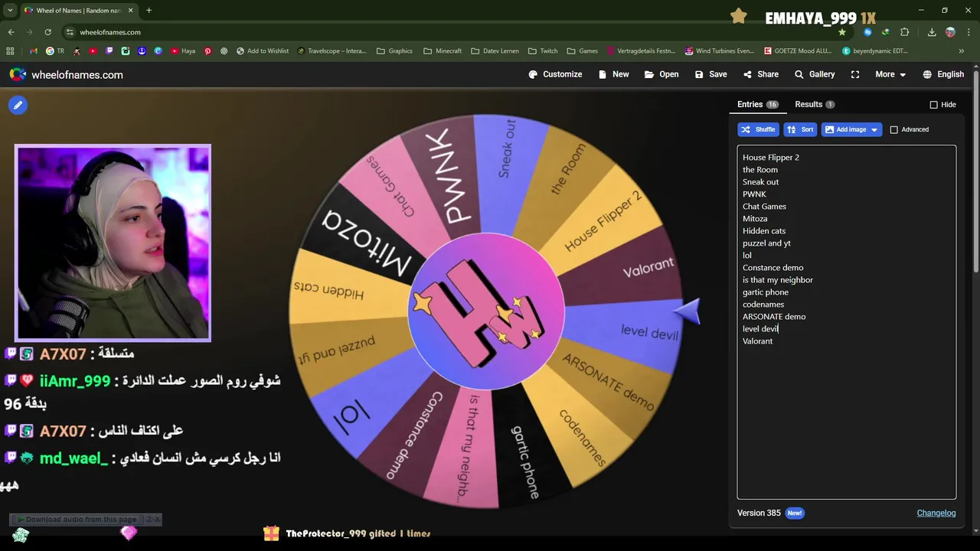Expand the Minecraft bookmark folder
The image size is (980, 551).
click(443, 51)
